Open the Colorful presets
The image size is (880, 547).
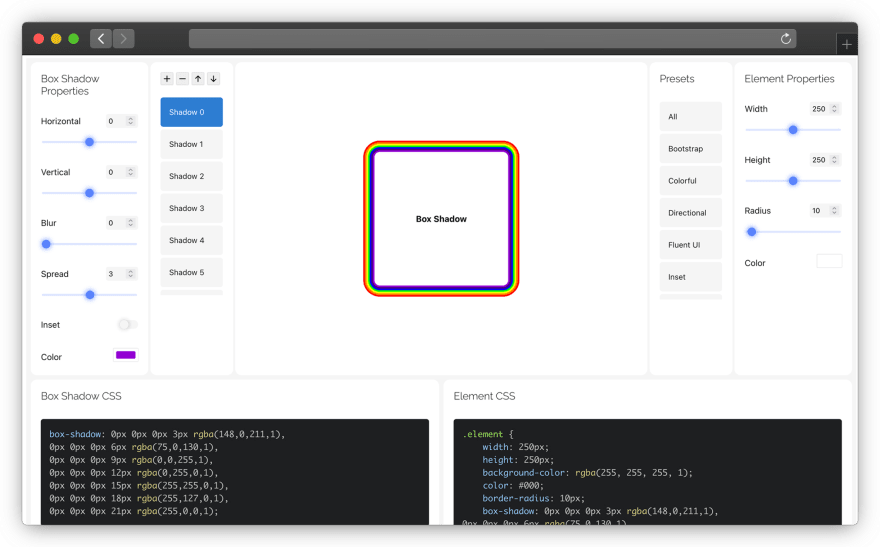[690, 181]
